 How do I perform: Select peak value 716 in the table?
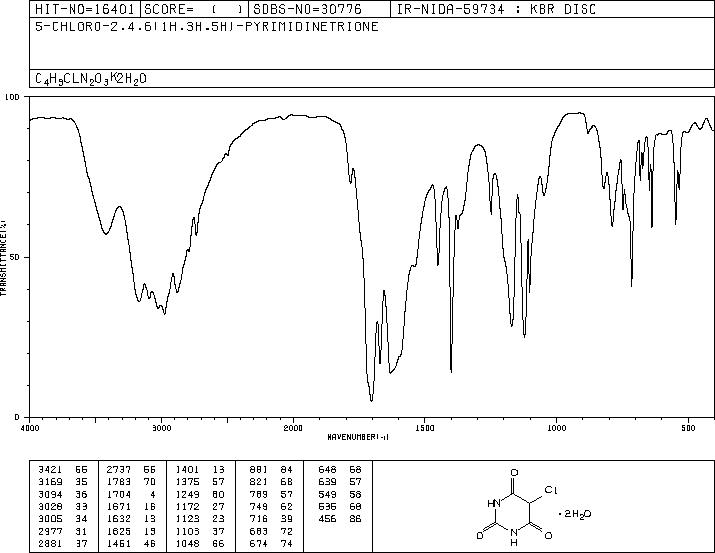click(259, 519)
